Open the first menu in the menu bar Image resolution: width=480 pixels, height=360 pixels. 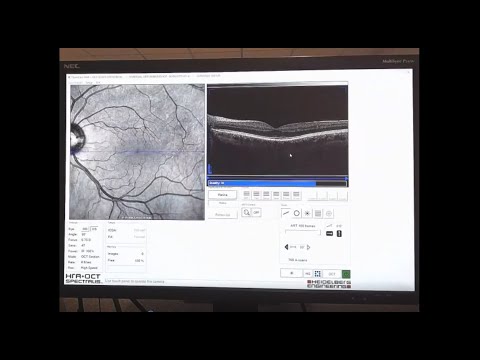75,82
